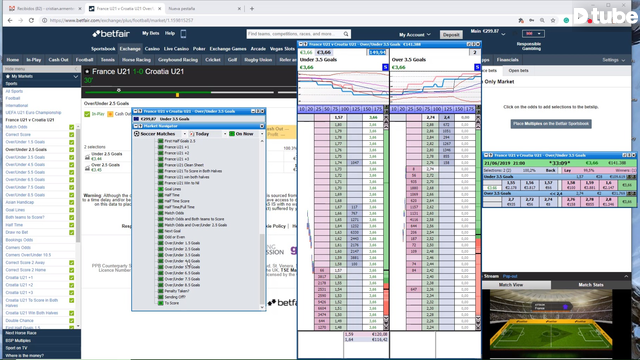640x360 pixels.
Task: Click Place Multiples on the Betfair Sportsbook
Action: pos(551,124)
